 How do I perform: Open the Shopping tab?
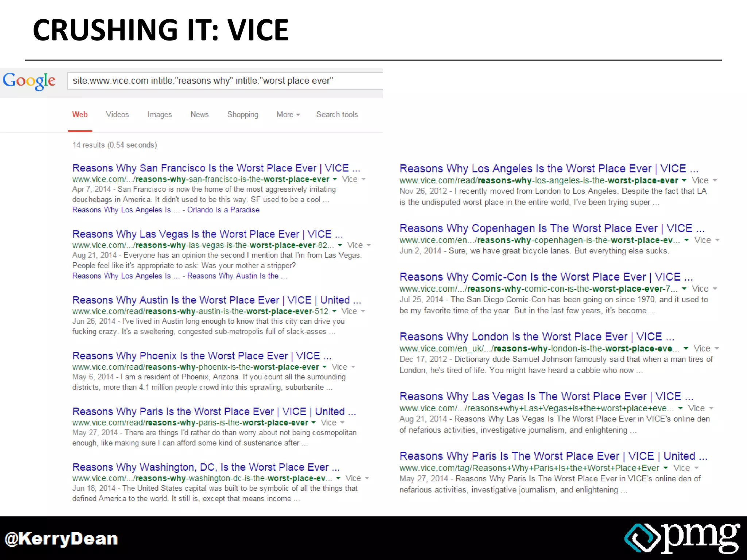[243, 114]
